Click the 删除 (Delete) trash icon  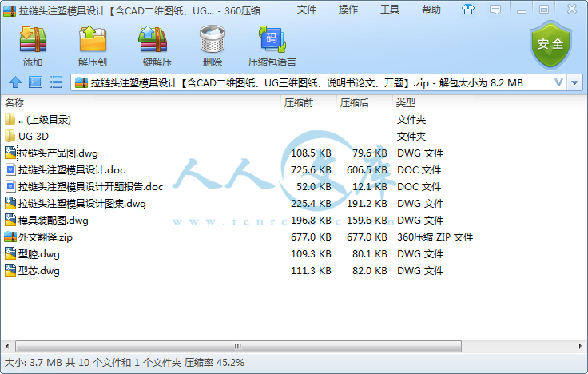coord(213,39)
